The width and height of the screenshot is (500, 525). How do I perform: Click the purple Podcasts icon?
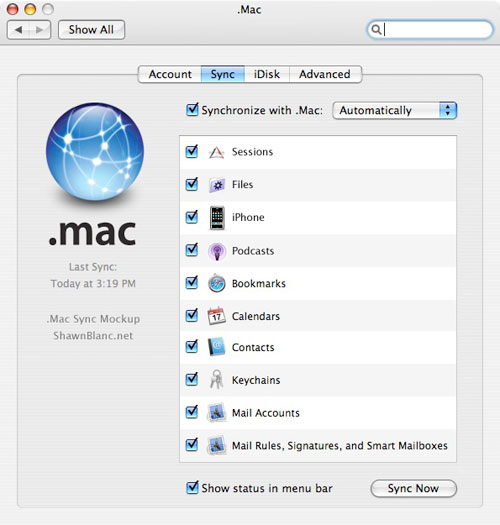(x=217, y=251)
